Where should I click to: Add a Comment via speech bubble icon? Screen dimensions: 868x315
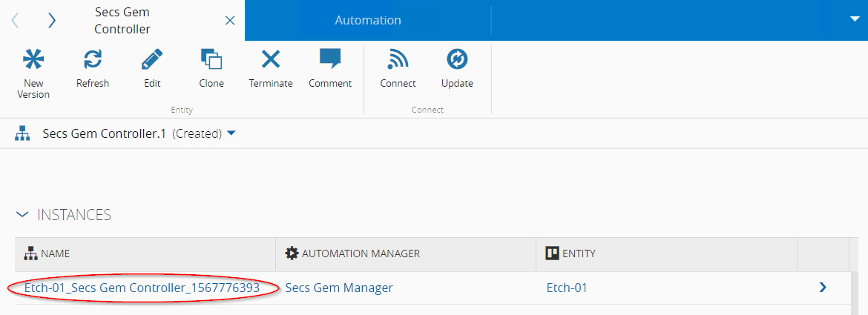coord(330,61)
